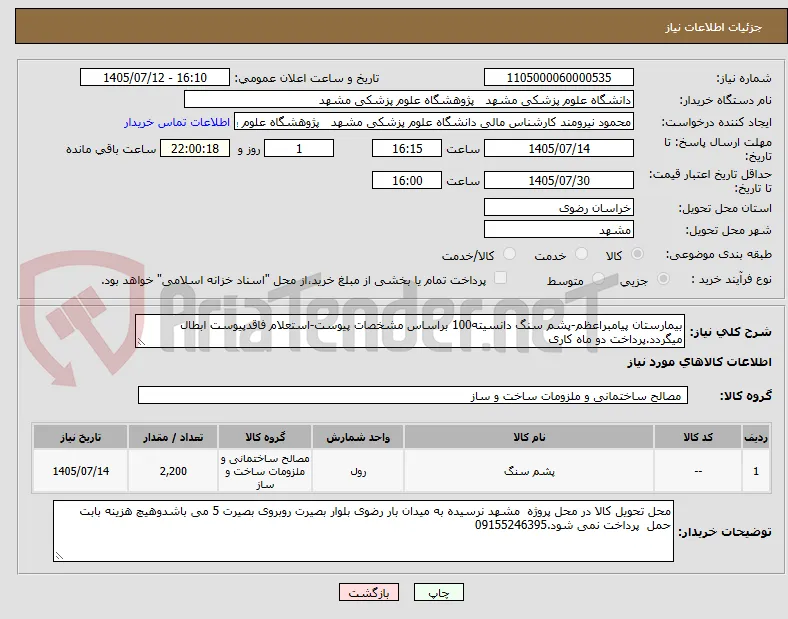Click the item code cell showing --
Image resolution: width=788 pixels, height=619 pixels.
(x=698, y=471)
